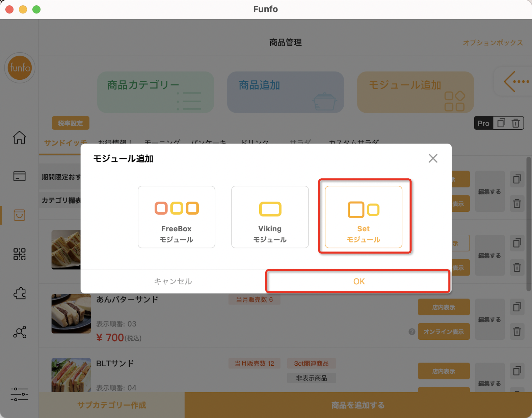Close the モジュール追加 dialog with X
Viewport: 532px width, 418px height.
click(x=433, y=158)
